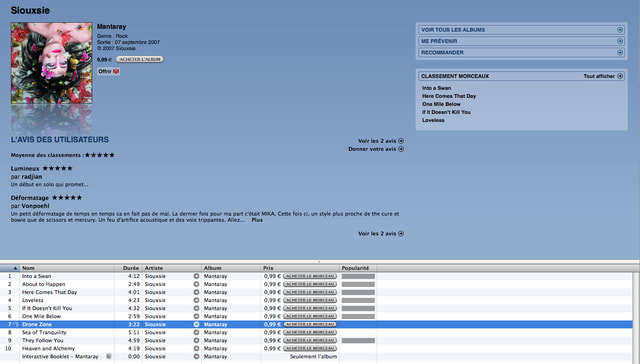Viewport: 640px width, 364px height.
Task: Click the arrow icon next to Voir tous les albums
Action: pyautogui.click(x=620, y=30)
